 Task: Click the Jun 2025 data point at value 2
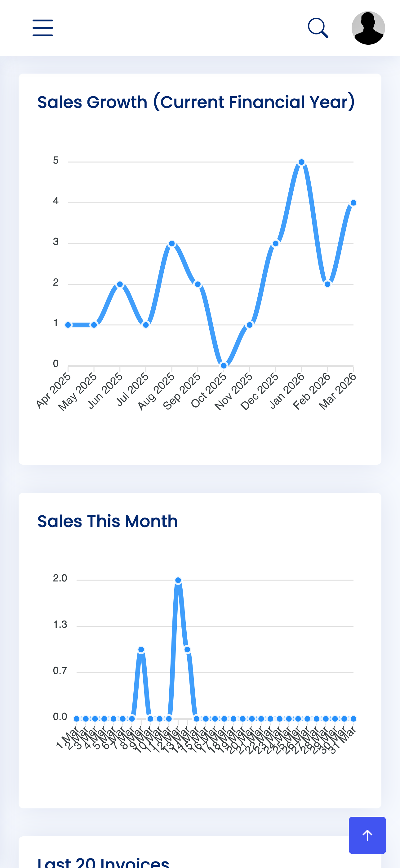coord(120,284)
